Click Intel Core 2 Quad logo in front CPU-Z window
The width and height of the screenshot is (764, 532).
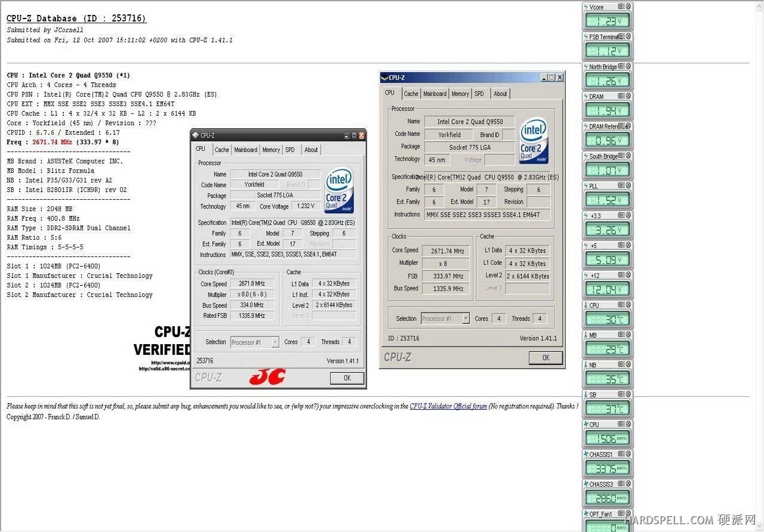pyautogui.click(x=340, y=190)
